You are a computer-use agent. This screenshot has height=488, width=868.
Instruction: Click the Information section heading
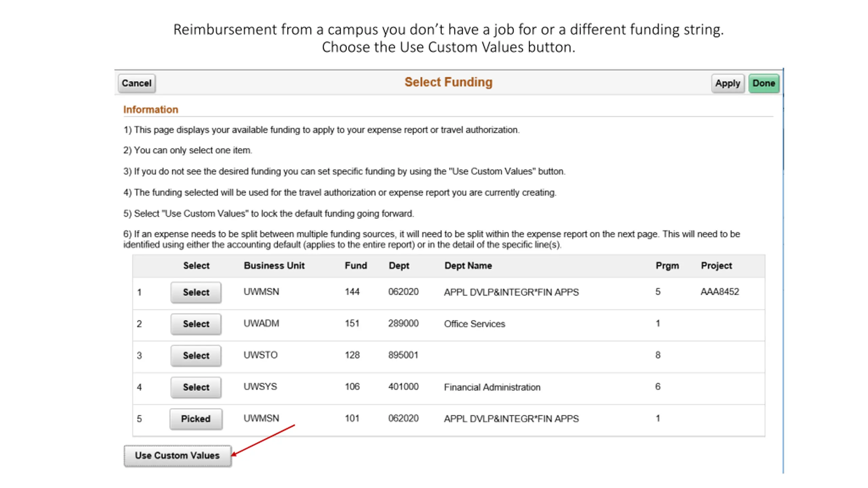[x=151, y=109]
